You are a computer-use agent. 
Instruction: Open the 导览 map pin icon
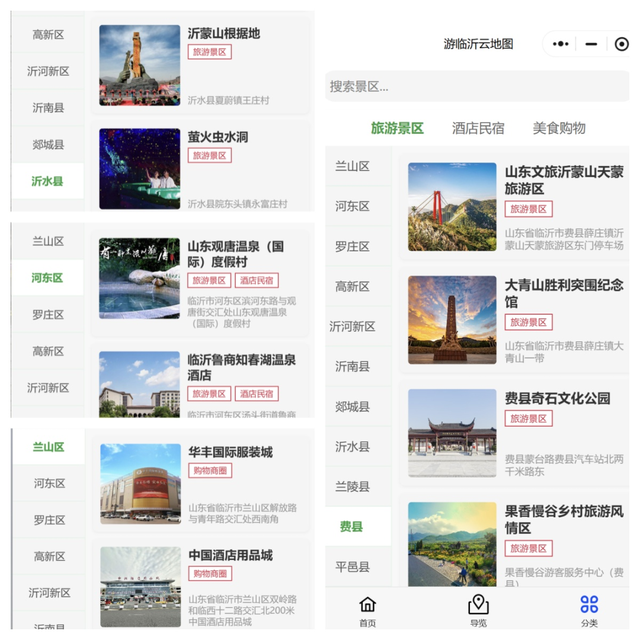click(x=478, y=610)
